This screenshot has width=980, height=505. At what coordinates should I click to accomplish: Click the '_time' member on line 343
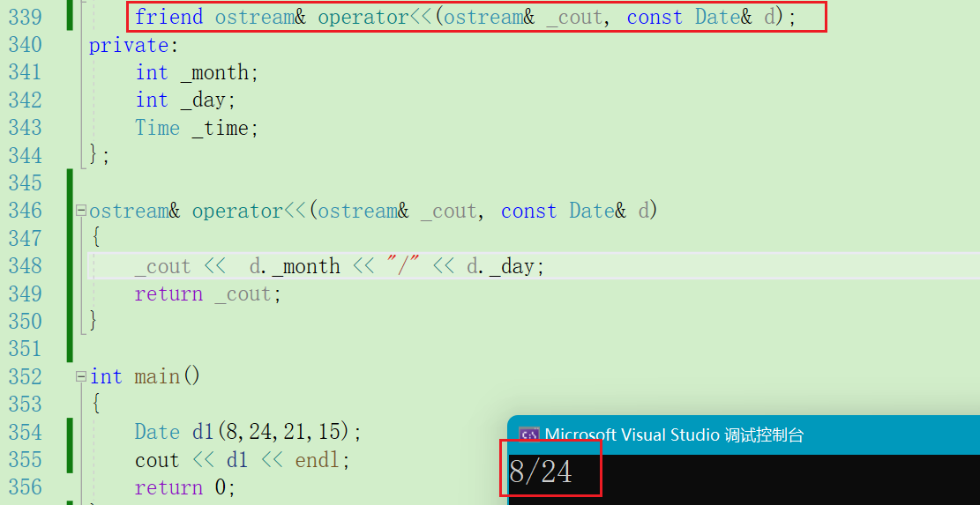[224, 128]
